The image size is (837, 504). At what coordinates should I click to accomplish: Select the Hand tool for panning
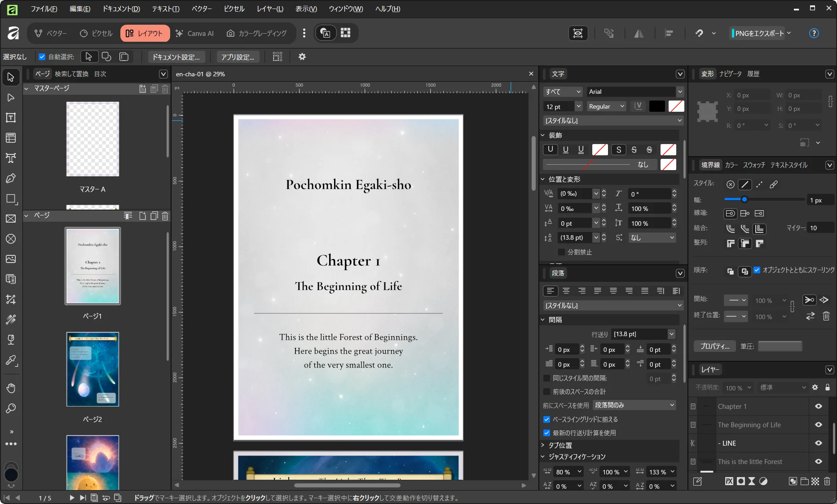pyautogui.click(x=11, y=388)
